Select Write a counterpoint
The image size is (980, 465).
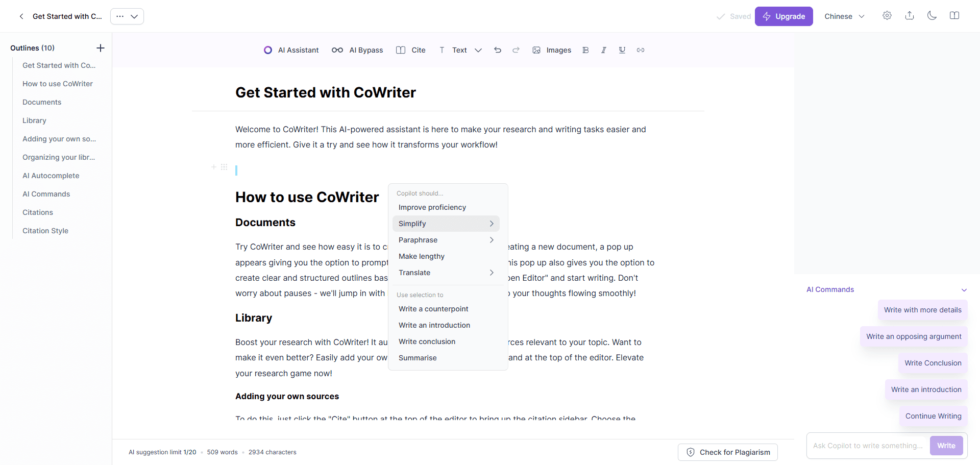click(446, 309)
